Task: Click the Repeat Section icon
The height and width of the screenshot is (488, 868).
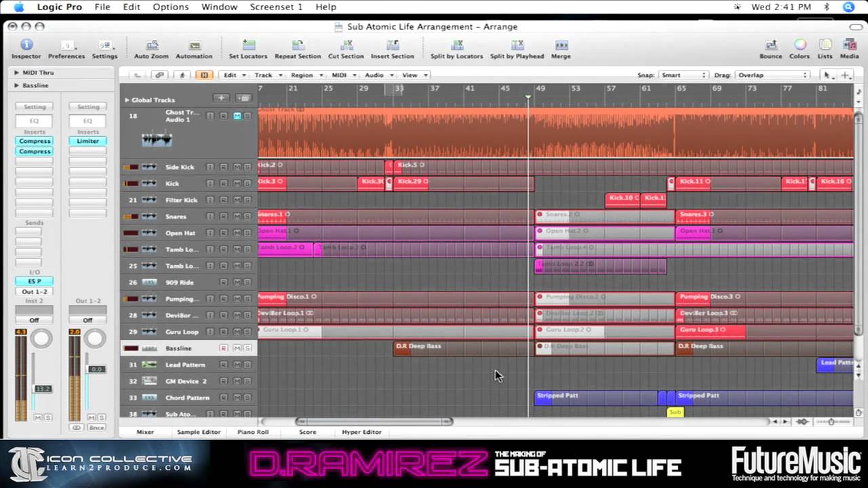Action: [x=298, y=45]
